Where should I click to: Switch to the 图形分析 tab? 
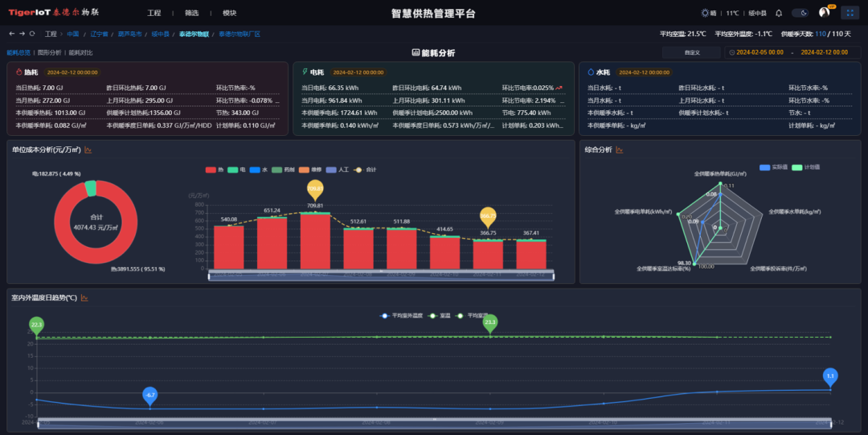coord(49,52)
